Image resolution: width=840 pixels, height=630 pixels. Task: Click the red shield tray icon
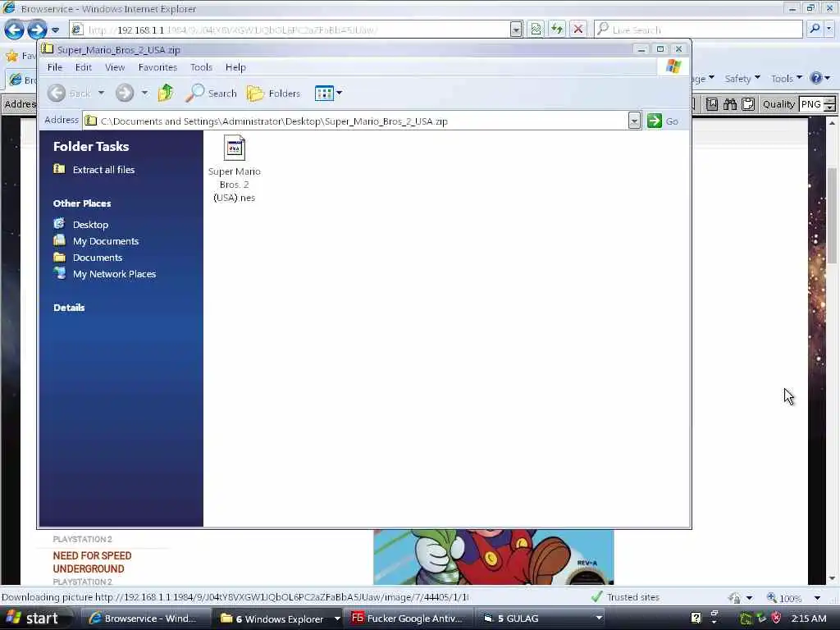point(776,618)
